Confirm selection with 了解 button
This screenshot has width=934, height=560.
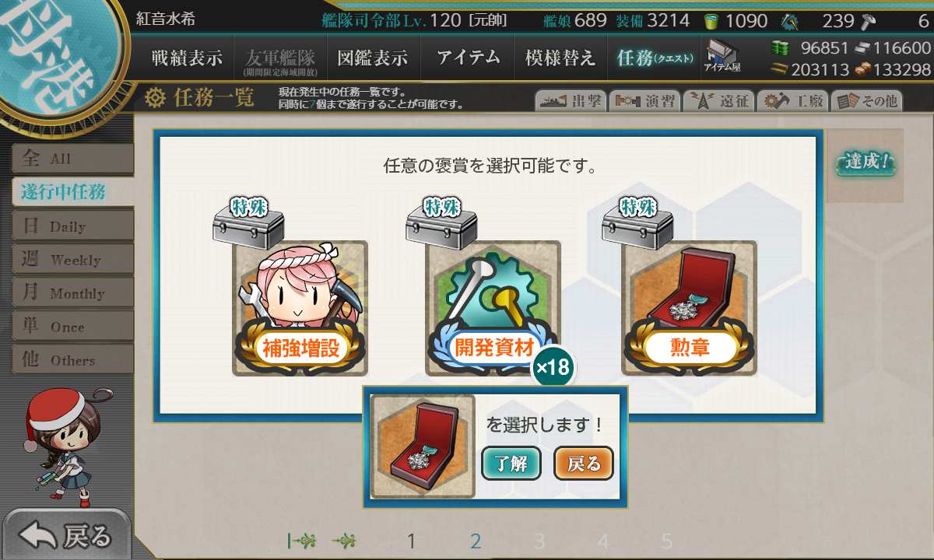coord(511,464)
